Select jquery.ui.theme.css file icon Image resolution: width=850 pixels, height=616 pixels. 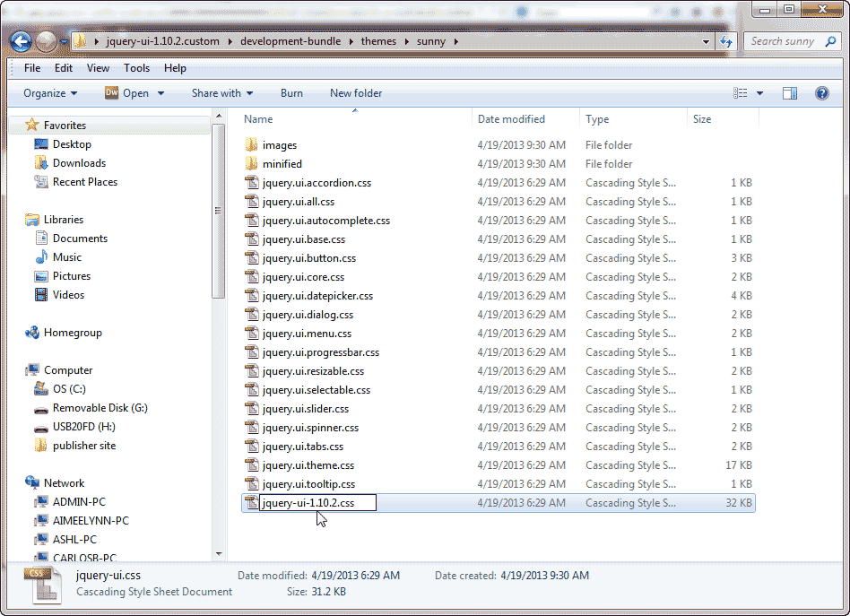pos(252,465)
